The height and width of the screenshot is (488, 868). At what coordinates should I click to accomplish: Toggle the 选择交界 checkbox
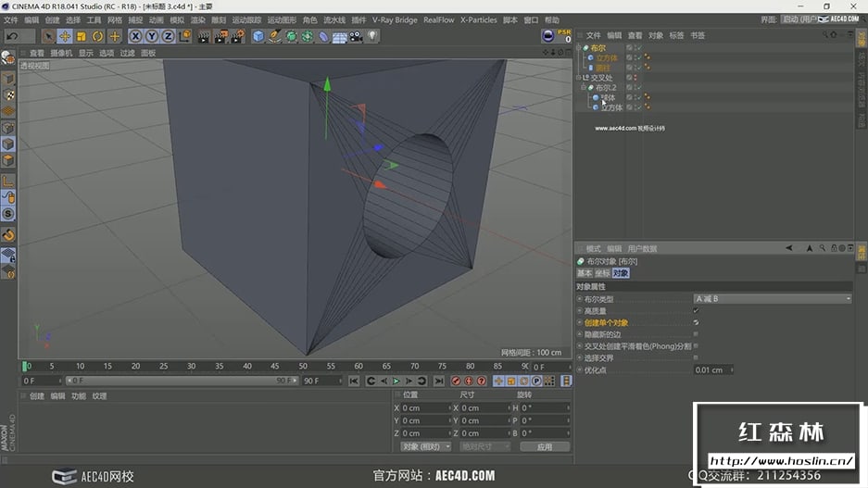click(x=696, y=357)
